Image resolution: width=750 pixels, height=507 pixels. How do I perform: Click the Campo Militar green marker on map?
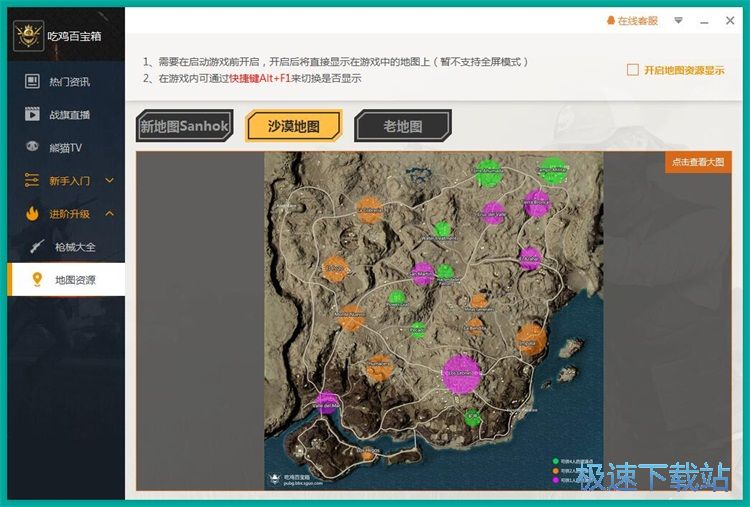point(552,171)
